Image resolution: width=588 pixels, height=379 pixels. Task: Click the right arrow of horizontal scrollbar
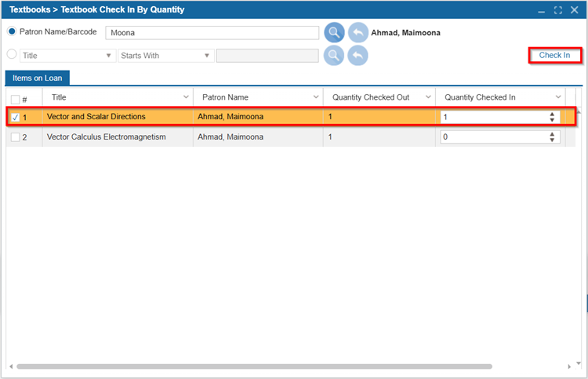click(569, 366)
